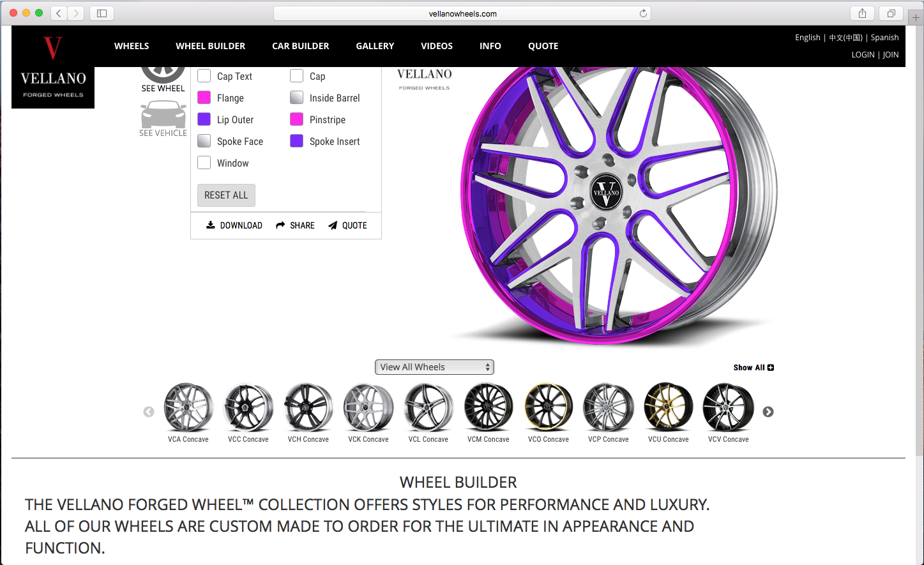This screenshot has width=924, height=565.
Task: Click the Quote paper plane icon
Action: pyautogui.click(x=333, y=225)
